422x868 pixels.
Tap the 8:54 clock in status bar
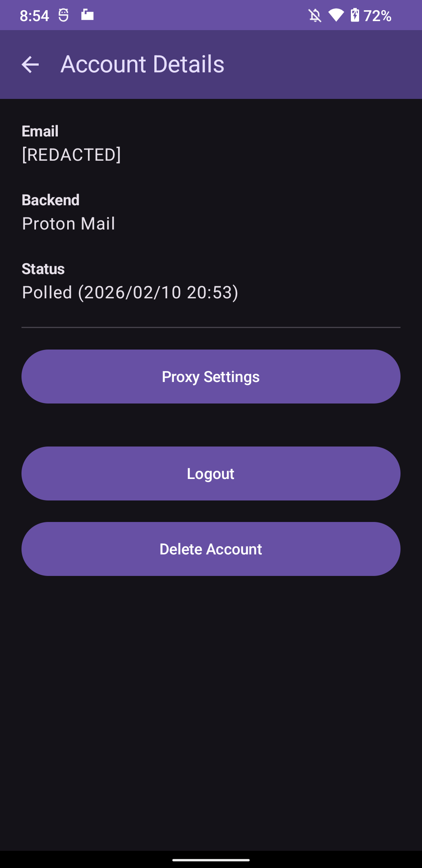click(x=34, y=16)
